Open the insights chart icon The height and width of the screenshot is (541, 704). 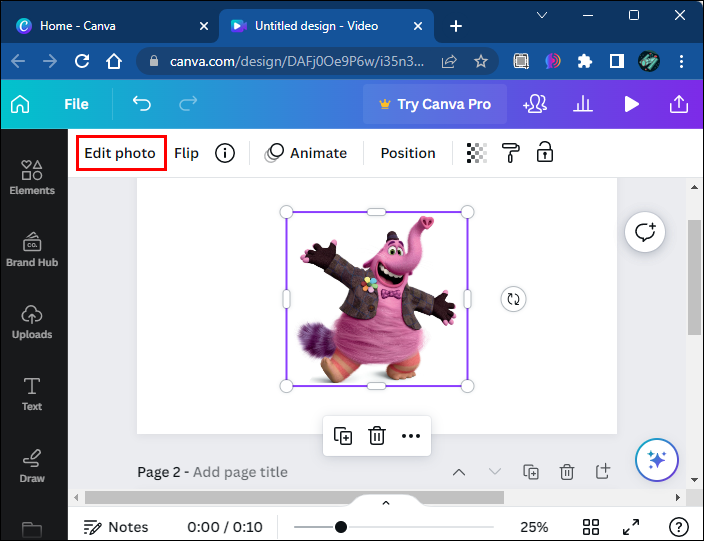[583, 104]
